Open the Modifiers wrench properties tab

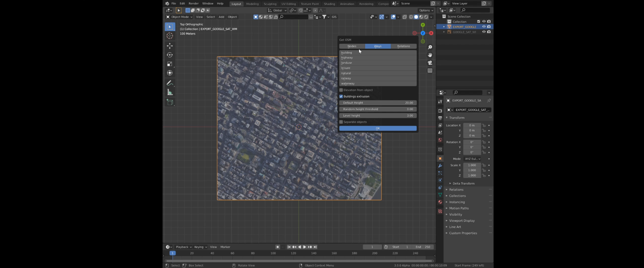tap(440, 166)
